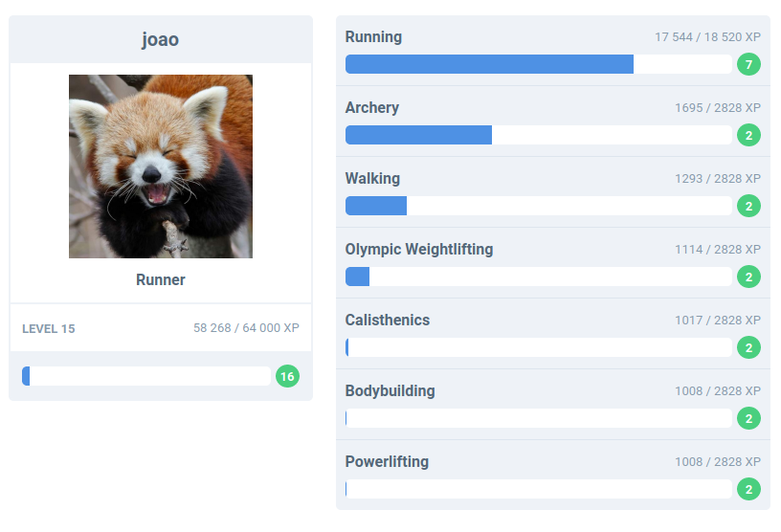Viewport: 781px width, 532px height.
Task: Click the Walking skill progress bar
Action: coord(539,206)
